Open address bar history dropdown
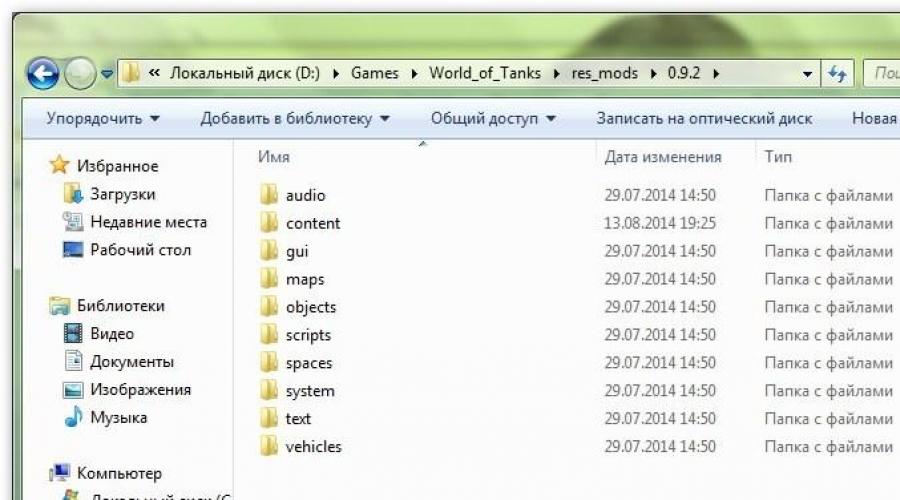Viewport: 900px width, 500px height. click(x=807, y=74)
